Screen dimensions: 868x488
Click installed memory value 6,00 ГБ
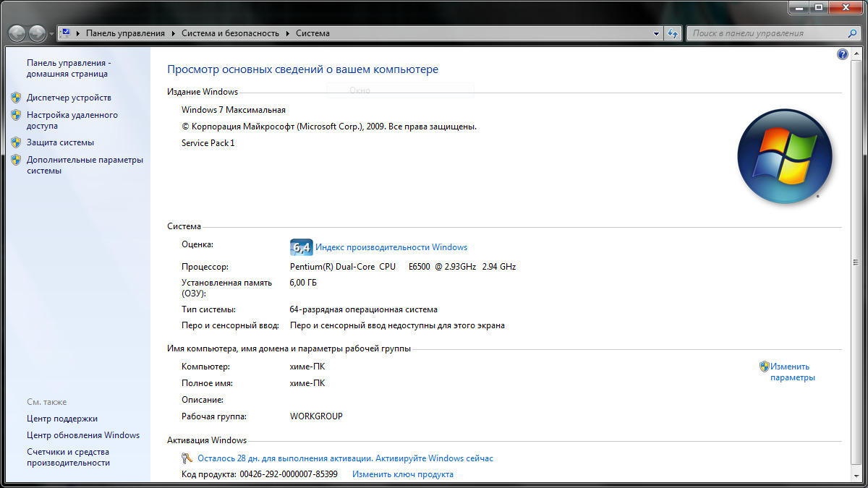303,283
